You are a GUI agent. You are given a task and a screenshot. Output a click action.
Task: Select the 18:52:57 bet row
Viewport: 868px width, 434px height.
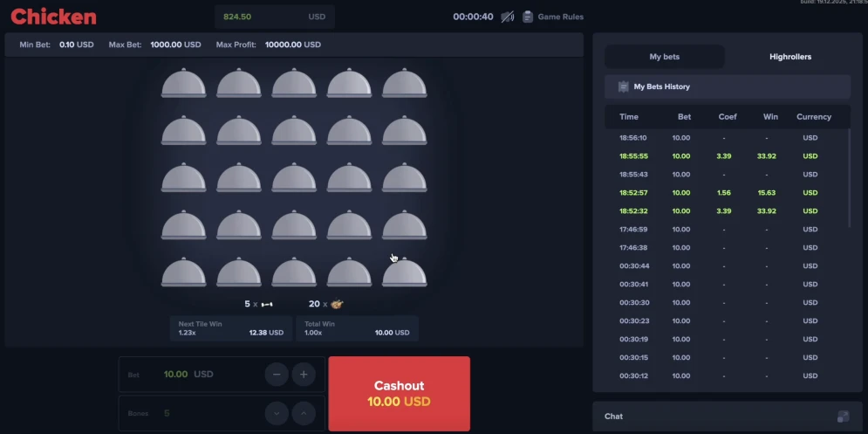[x=726, y=192]
